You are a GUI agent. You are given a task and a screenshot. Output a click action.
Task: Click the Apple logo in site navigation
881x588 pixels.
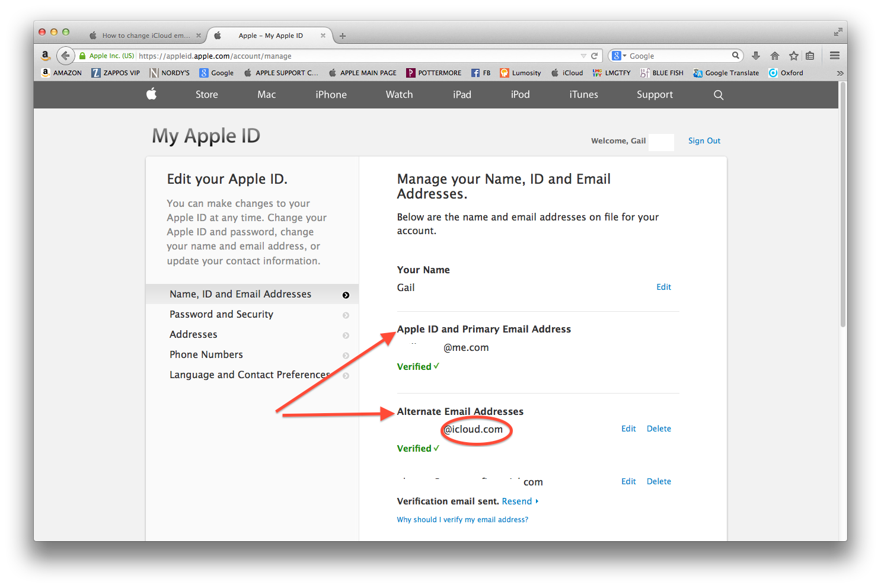[152, 94]
